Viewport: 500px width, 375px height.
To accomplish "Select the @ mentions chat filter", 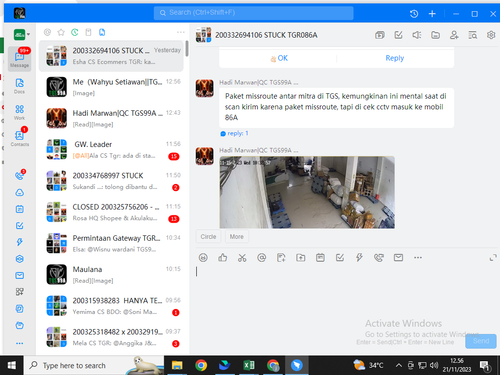I will [47, 32].
